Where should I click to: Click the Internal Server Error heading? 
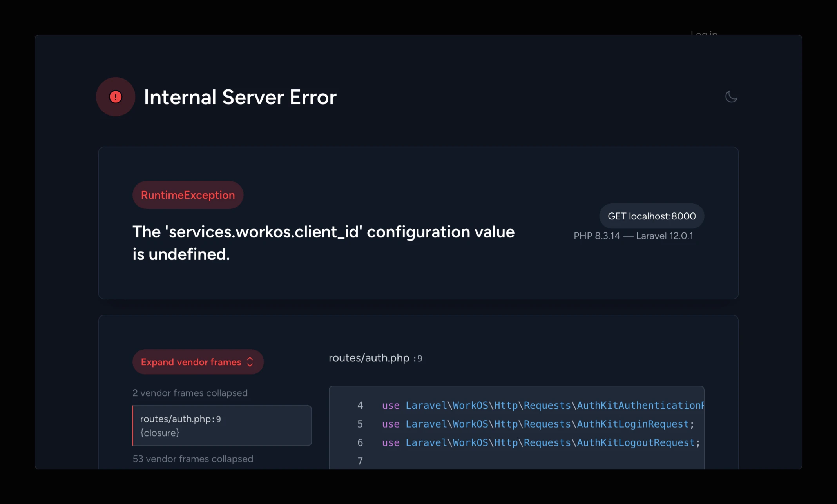tap(240, 97)
